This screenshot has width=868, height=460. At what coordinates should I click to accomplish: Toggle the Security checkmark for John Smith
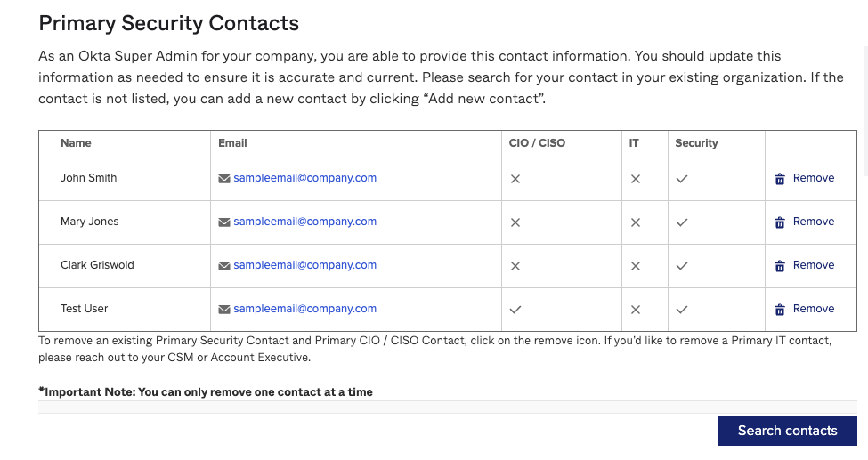click(x=682, y=179)
